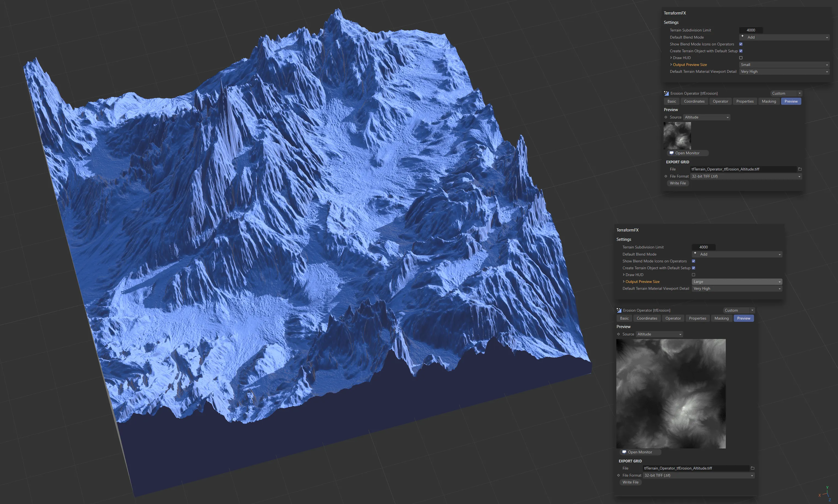Open Output Preview Size dropdown showing Small
The height and width of the screenshot is (504, 838).
coord(784,65)
